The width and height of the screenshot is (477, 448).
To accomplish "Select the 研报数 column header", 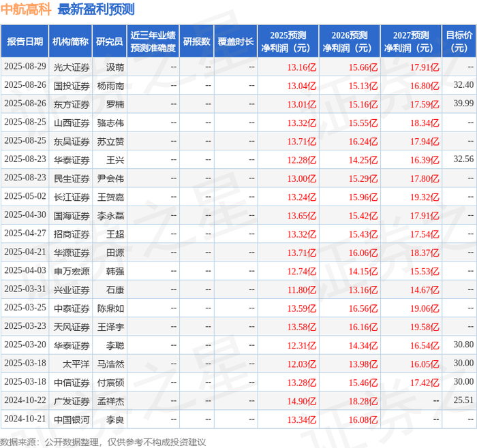I will [196, 42].
